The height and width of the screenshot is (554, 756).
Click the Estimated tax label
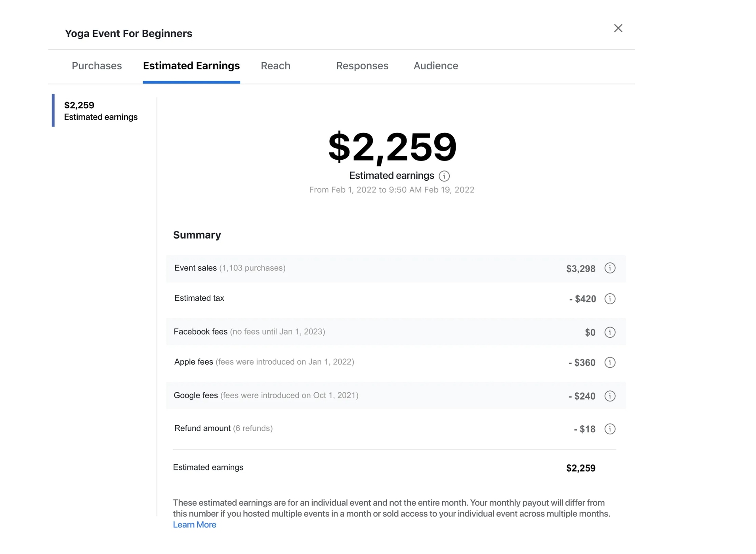tap(199, 298)
